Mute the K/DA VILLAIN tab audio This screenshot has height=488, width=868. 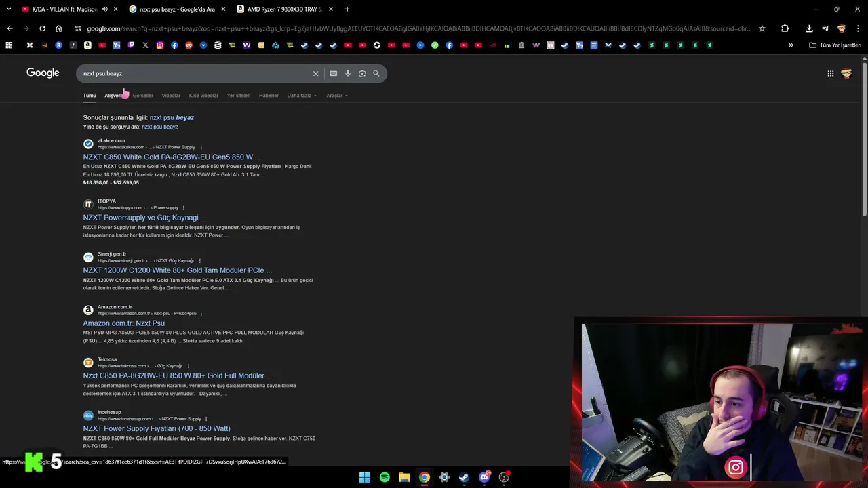pos(104,9)
